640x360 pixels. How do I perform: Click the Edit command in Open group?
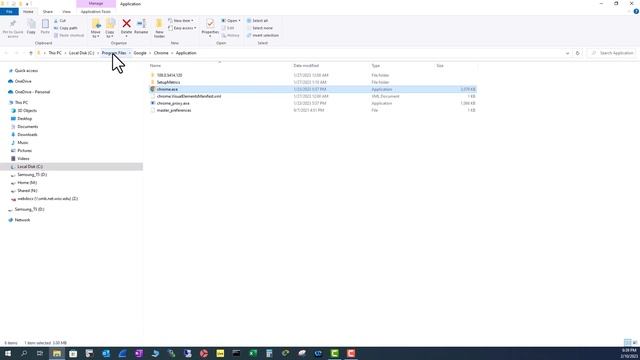click(x=228, y=28)
